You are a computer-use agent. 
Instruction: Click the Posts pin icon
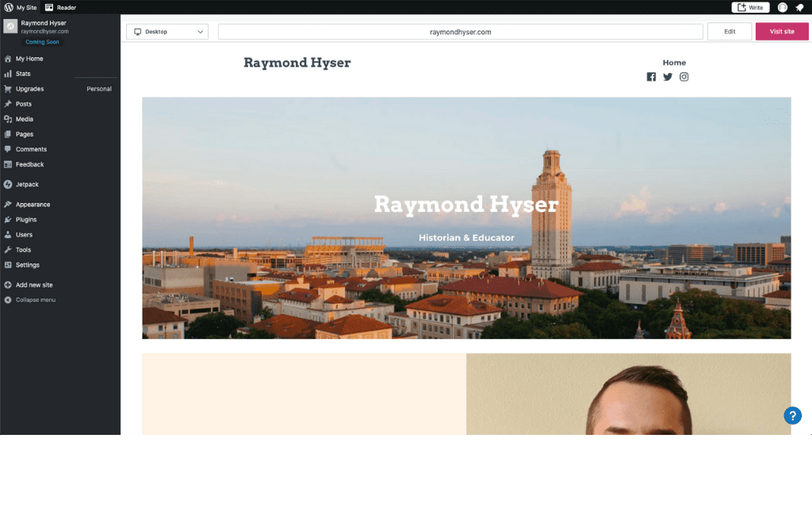click(x=8, y=104)
